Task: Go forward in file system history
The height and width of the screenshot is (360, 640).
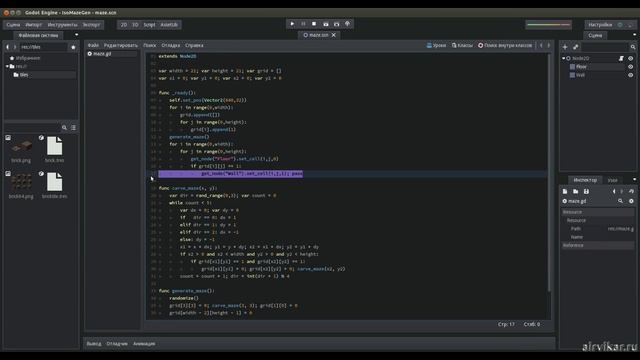Action: (15, 47)
